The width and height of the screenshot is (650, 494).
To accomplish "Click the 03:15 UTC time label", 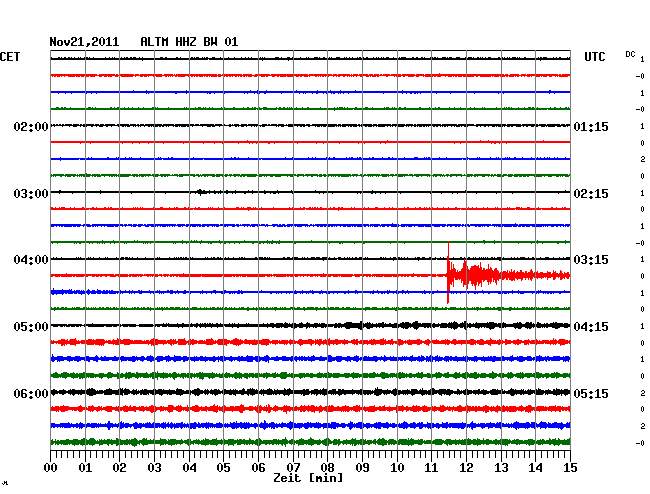I will click(x=591, y=260).
